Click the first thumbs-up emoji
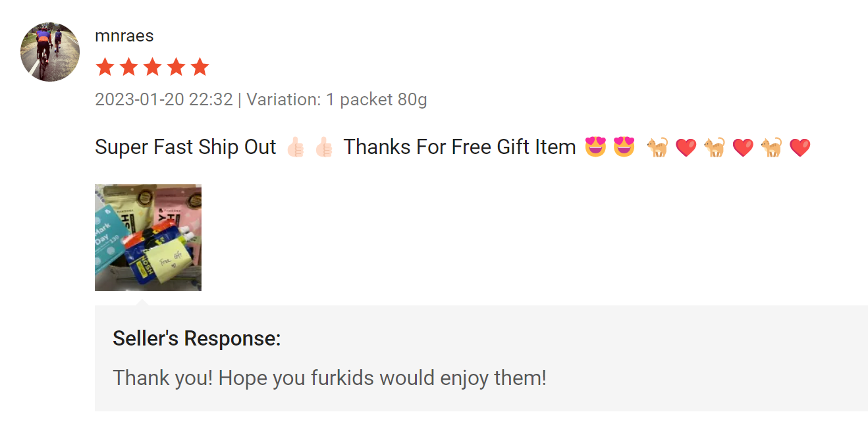This screenshot has width=868, height=437. (x=296, y=147)
